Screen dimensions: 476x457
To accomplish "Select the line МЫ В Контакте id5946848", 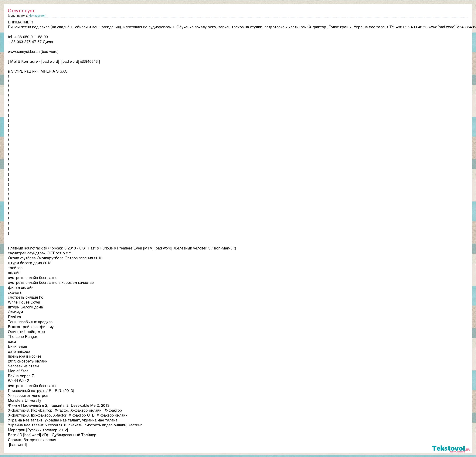I will point(54,61).
